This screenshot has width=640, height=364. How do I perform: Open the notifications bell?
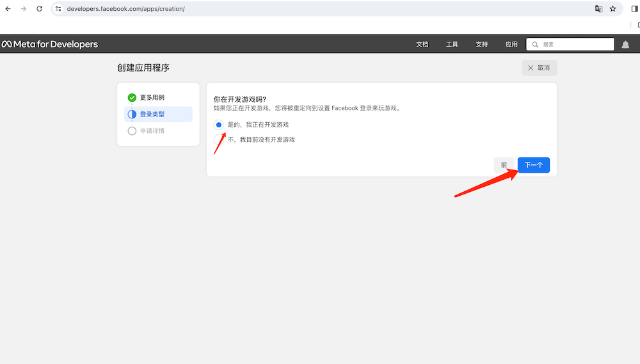pyautogui.click(x=625, y=44)
